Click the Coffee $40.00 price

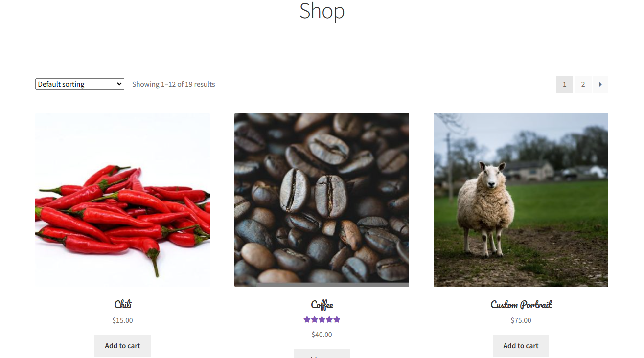[322, 335]
